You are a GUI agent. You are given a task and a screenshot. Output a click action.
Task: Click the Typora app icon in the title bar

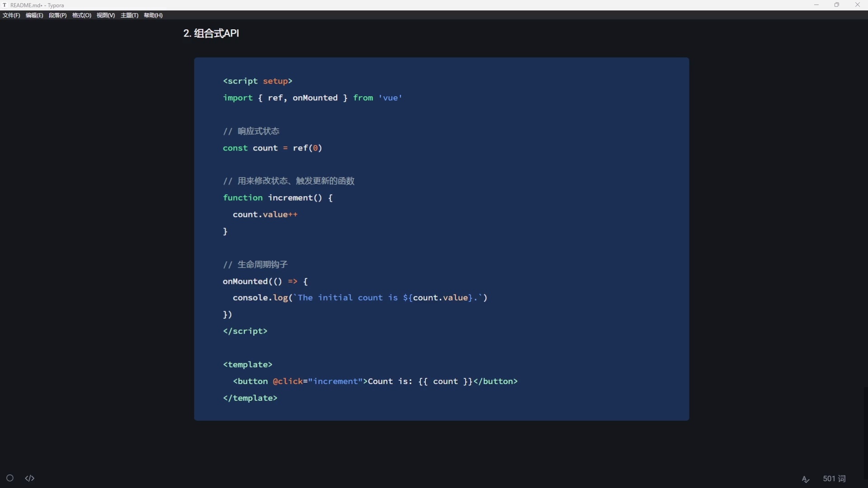click(x=5, y=5)
